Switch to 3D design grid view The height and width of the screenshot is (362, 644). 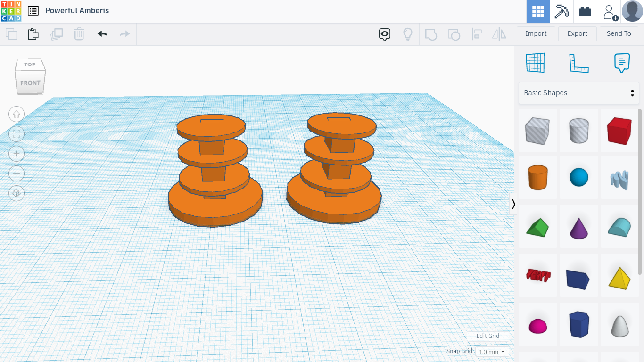tap(538, 11)
